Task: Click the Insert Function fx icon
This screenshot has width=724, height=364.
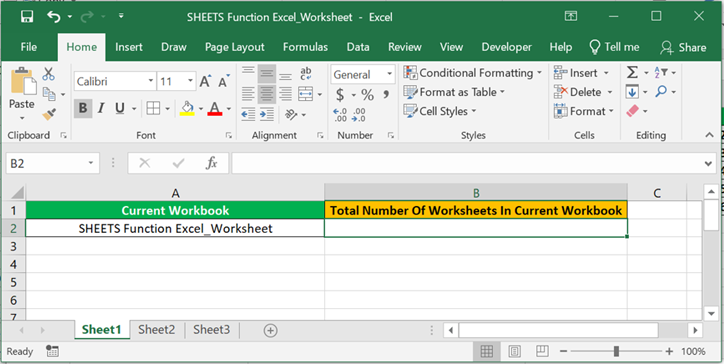Action: coord(211,163)
